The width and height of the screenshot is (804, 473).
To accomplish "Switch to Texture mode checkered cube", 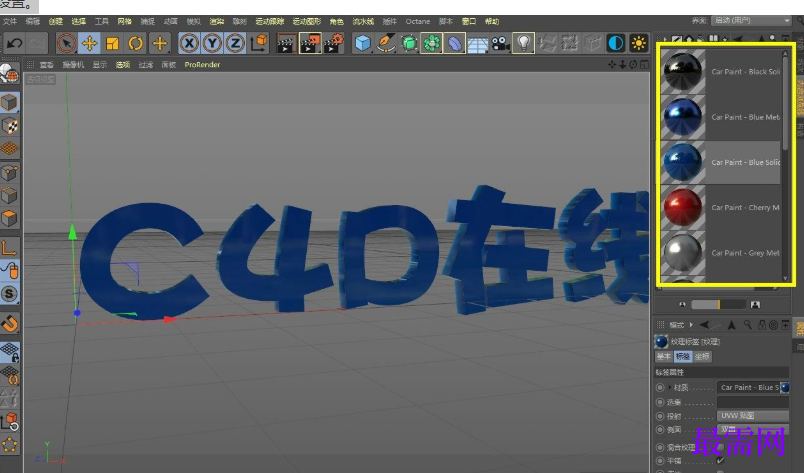I will [x=10, y=126].
